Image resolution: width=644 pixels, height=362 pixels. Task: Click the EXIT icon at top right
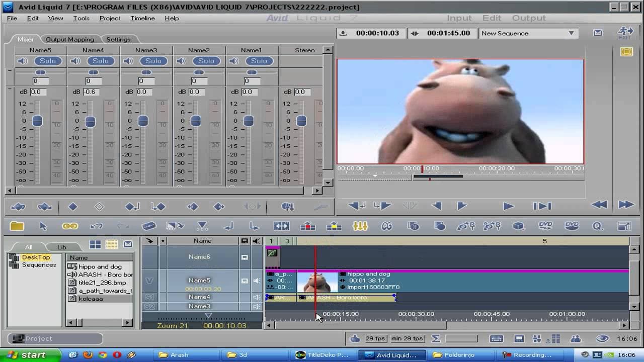click(x=624, y=34)
